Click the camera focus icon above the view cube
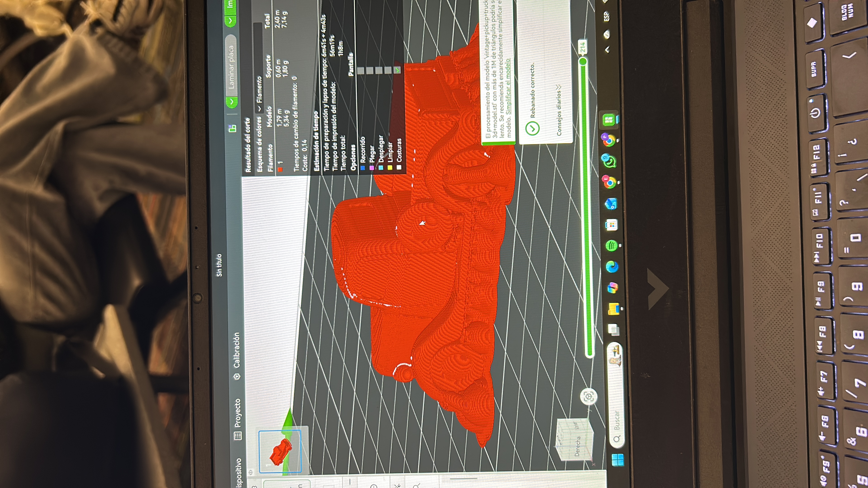 [x=589, y=396]
